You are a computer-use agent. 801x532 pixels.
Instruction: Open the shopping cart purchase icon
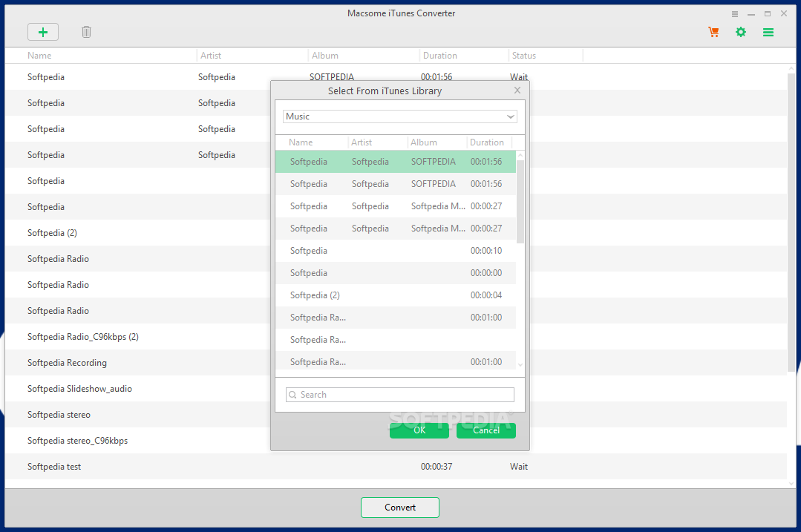coord(713,32)
